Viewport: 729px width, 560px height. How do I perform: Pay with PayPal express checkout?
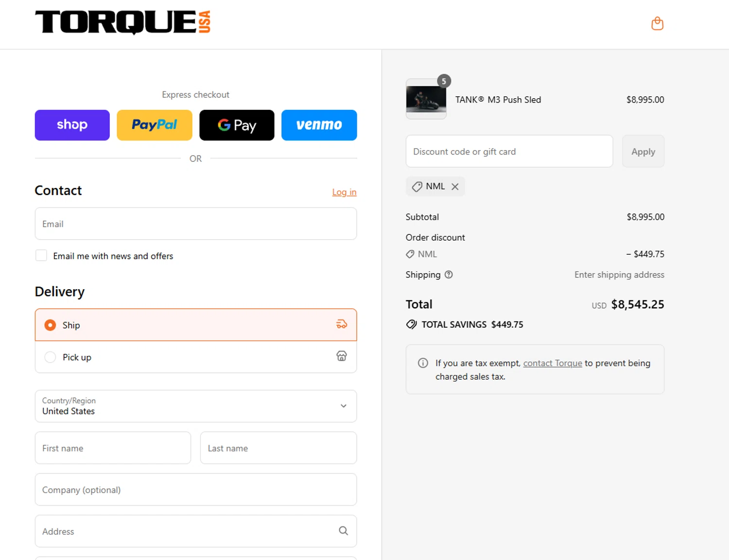click(x=155, y=125)
